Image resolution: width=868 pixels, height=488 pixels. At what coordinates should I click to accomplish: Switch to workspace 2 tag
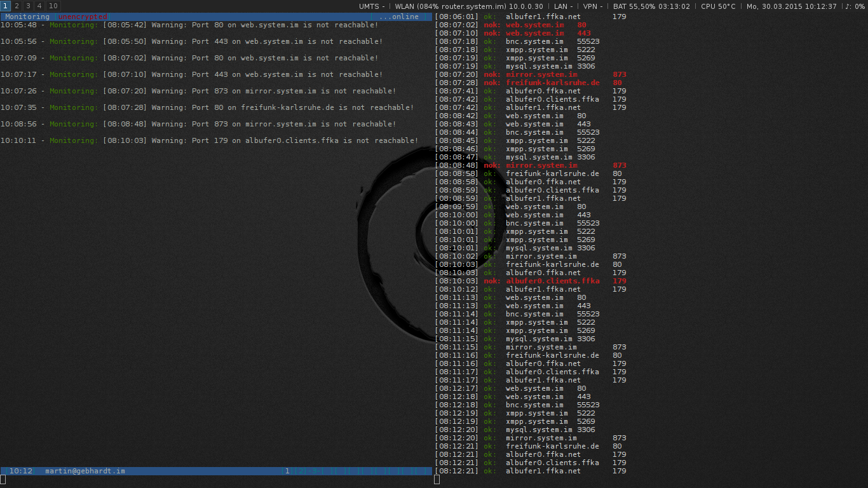[x=17, y=6]
